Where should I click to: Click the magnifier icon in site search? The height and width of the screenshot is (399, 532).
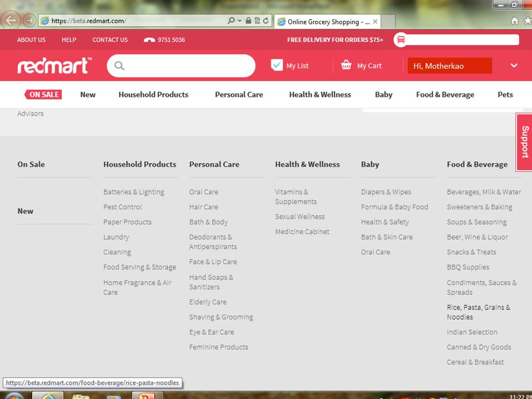120,65
